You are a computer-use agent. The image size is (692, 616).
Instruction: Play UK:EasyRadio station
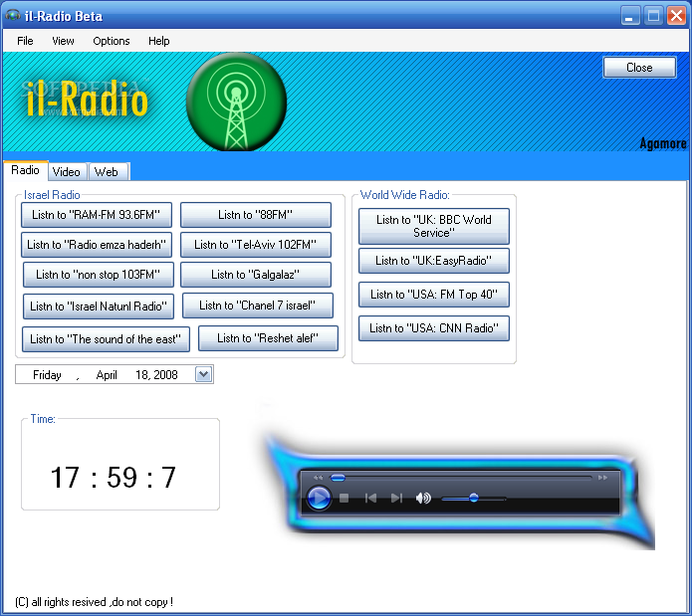[x=434, y=261]
